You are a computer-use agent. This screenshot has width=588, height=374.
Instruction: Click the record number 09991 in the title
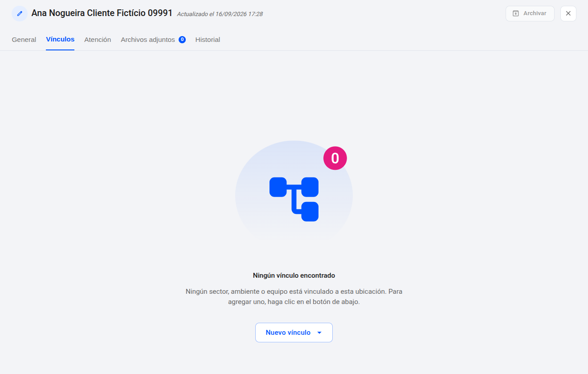(160, 13)
